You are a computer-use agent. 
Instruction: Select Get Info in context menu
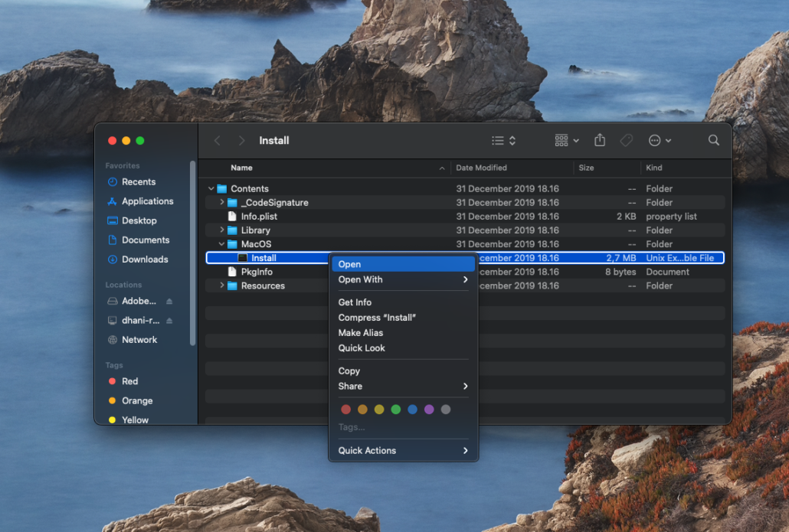[x=355, y=302]
